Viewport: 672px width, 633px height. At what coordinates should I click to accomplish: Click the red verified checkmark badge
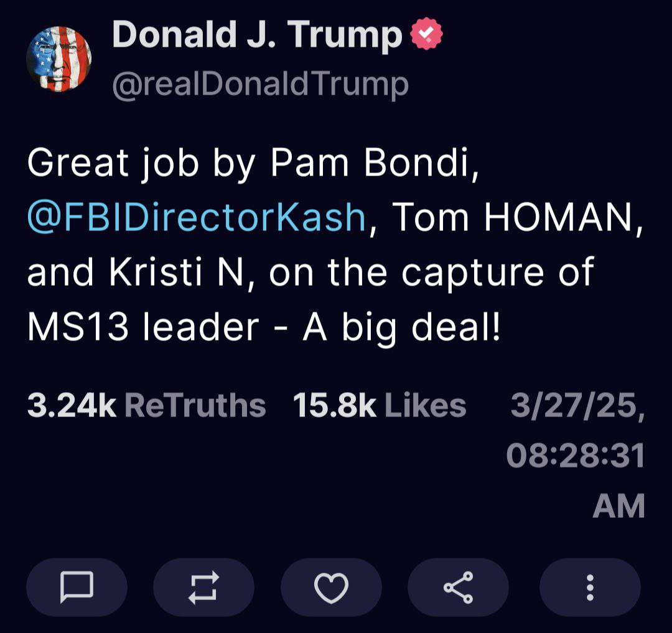coord(427,35)
